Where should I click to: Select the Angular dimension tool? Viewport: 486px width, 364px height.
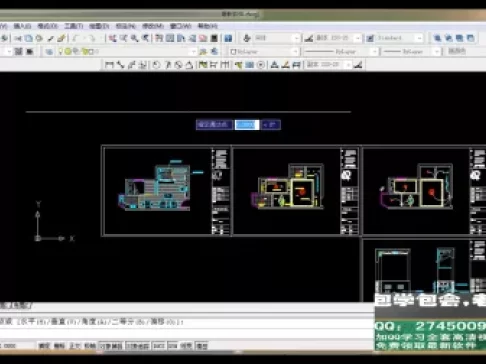(189, 65)
